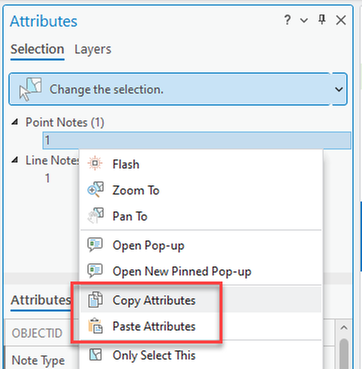This screenshot has height=369, width=362.
Task: Switch to the Layers tab
Action: coord(93,49)
